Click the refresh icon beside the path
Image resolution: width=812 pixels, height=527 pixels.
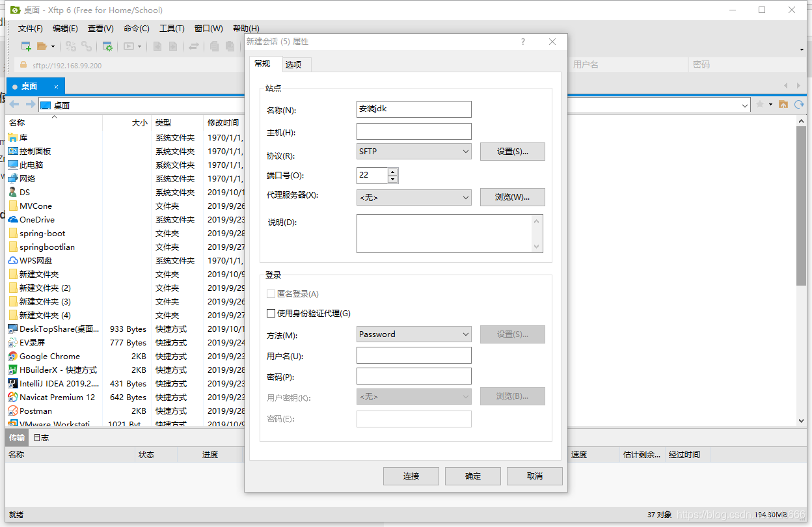pyautogui.click(x=799, y=105)
